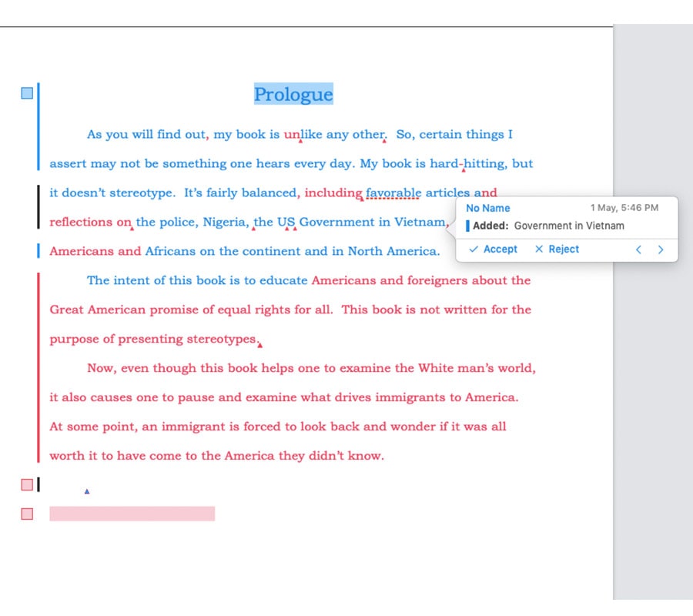
Task: Accept the added 'Government in Vietnam' change
Action: (493, 249)
